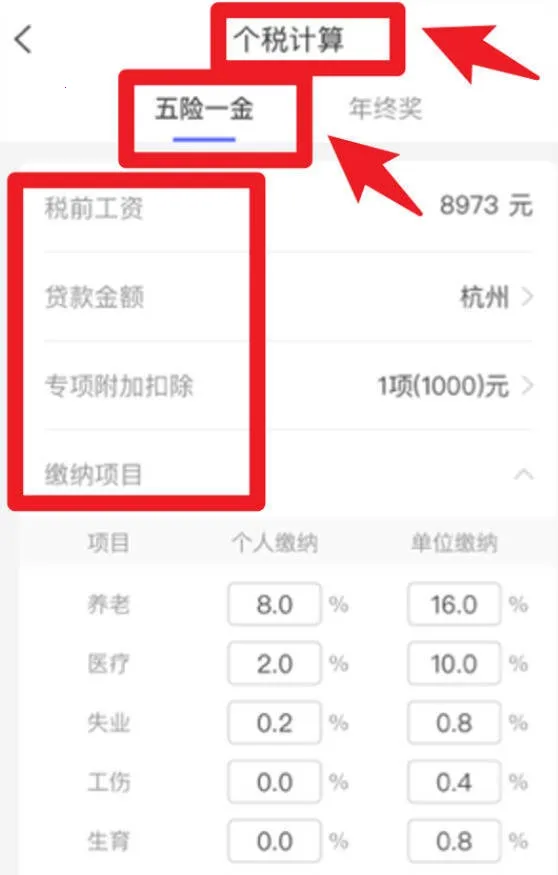The height and width of the screenshot is (875, 558).
Task: Edit employer 养老 rate 16.0
Action: click(x=454, y=604)
